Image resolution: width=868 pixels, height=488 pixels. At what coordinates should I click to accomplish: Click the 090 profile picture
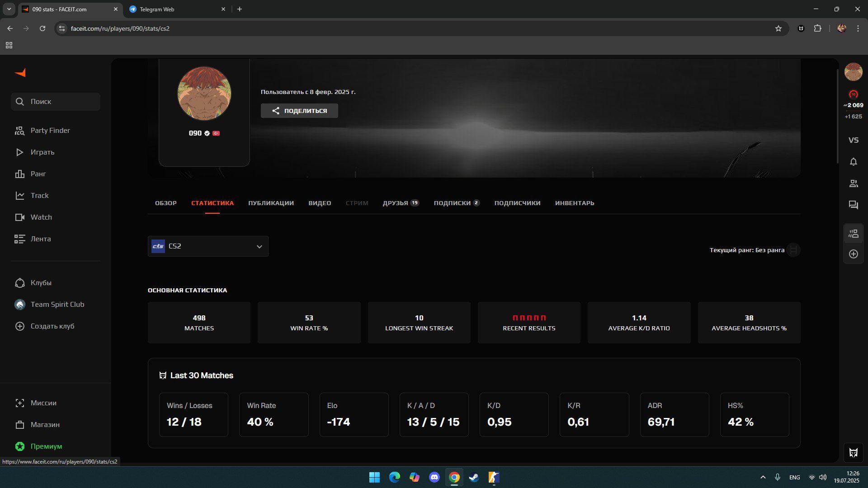point(204,94)
